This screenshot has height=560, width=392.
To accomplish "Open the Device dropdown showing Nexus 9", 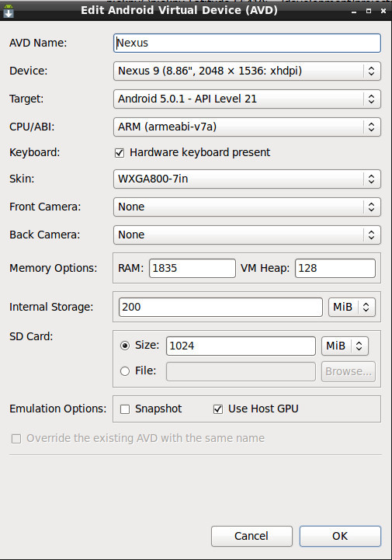I will point(247,71).
